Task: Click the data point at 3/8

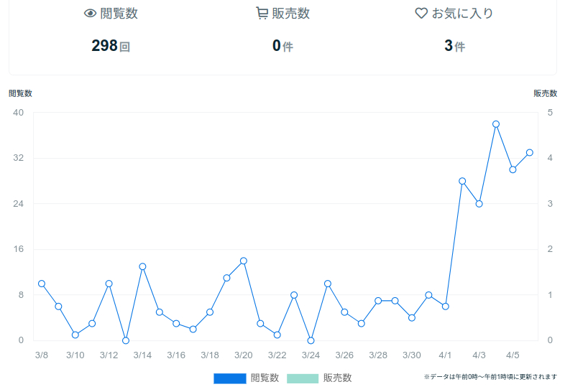Action: (x=42, y=284)
